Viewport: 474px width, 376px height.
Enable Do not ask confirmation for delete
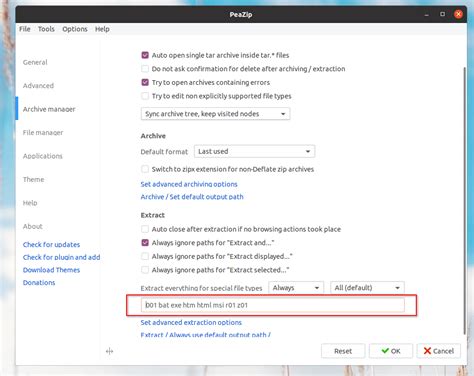(145, 69)
